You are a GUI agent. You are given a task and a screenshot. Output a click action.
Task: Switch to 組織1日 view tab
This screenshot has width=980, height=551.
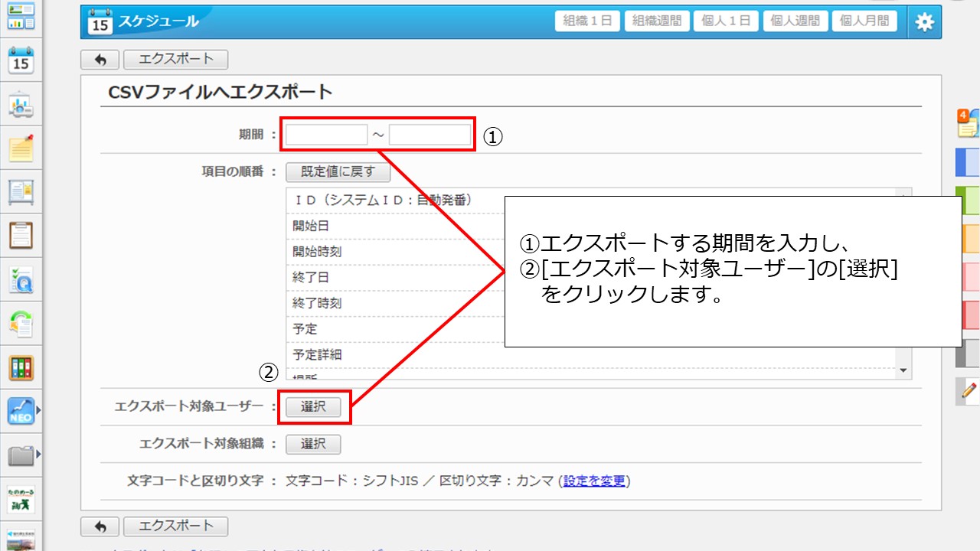(587, 21)
